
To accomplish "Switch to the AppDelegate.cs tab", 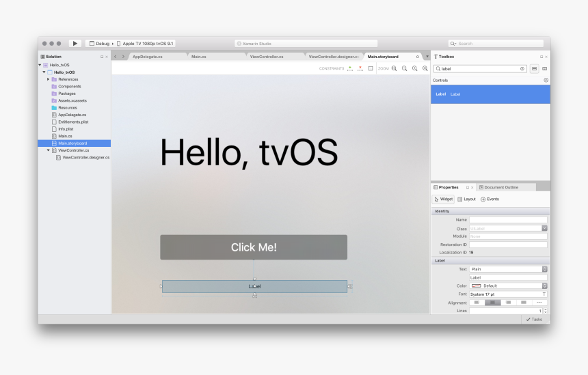I will [x=148, y=57].
